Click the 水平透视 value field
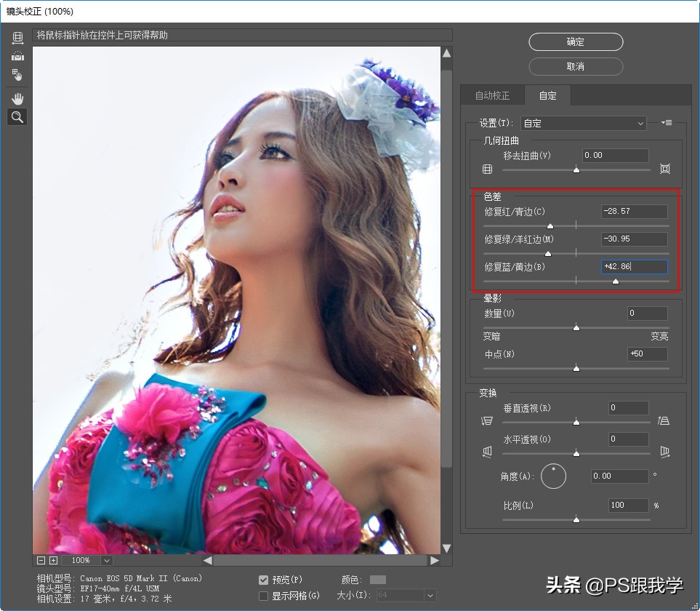Viewport: 700px width, 611px height. [629, 439]
